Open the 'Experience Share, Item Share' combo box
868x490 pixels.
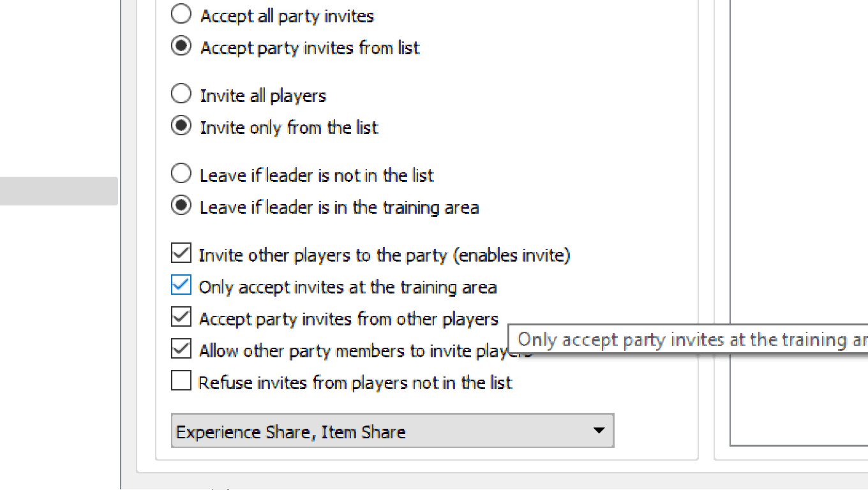pyautogui.click(x=383, y=431)
